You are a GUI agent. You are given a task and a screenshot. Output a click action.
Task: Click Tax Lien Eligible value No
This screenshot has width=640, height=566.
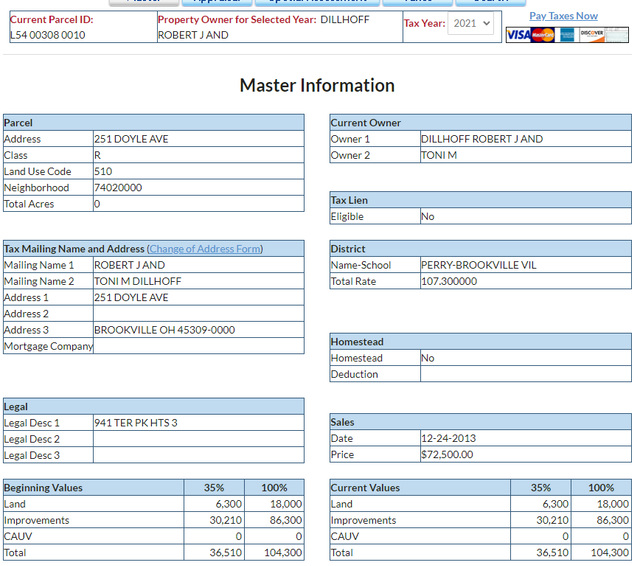coord(428,217)
